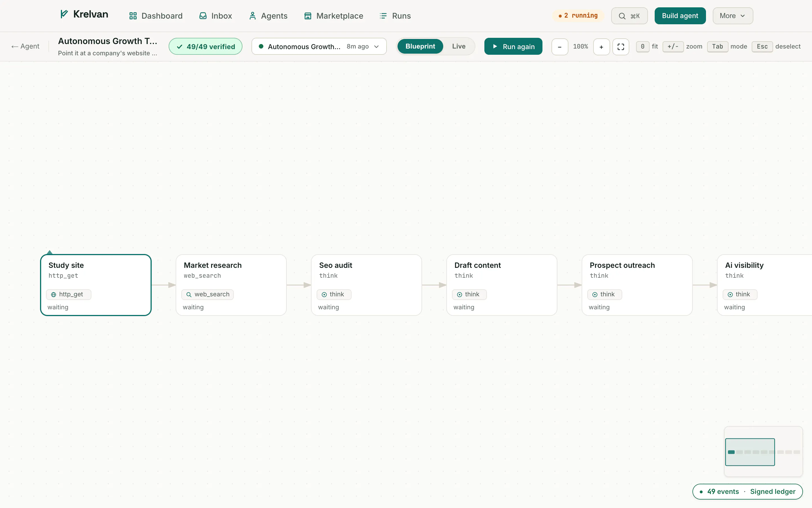Select the Prospect outreach node

coord(637,285)
